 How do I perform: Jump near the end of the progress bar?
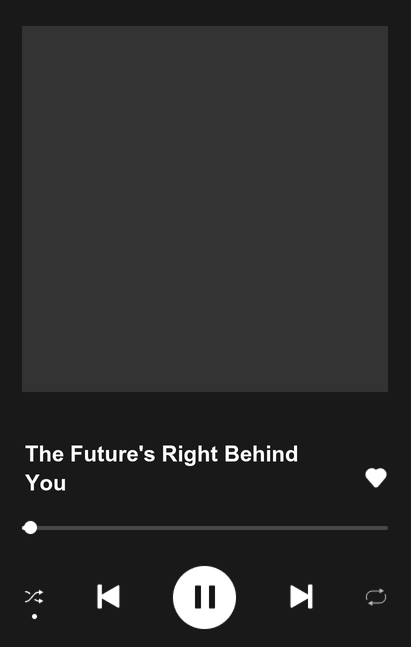(380, 528)
